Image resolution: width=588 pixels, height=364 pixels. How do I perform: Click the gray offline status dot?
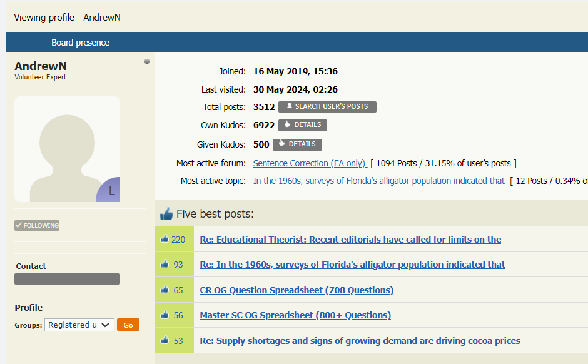pos(147,61)
